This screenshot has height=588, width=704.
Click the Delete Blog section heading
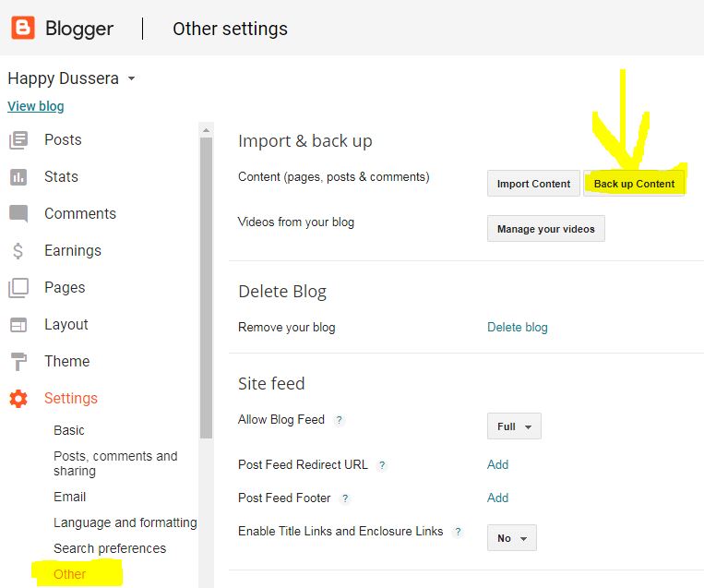tap(282, 292)
